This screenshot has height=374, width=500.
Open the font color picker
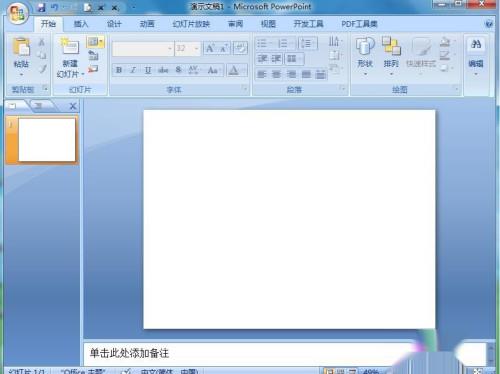(245, 70)
